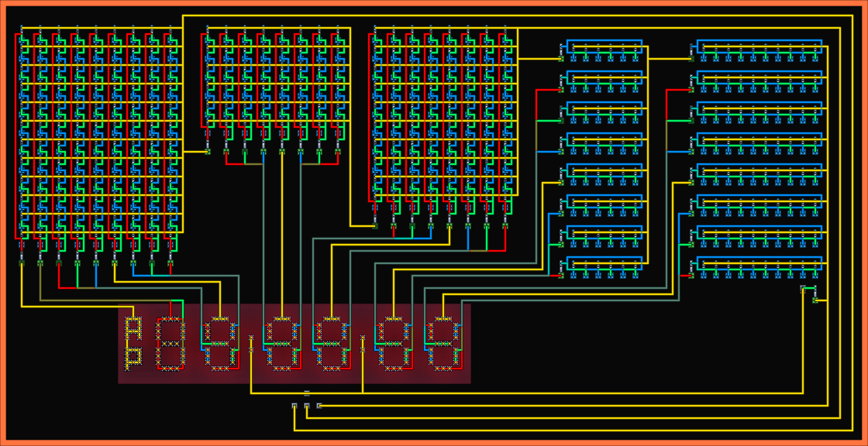Select the green node near bottom-right register column
Image resolution: width=868 pixels, height=446 pixels.
point(815,300)
